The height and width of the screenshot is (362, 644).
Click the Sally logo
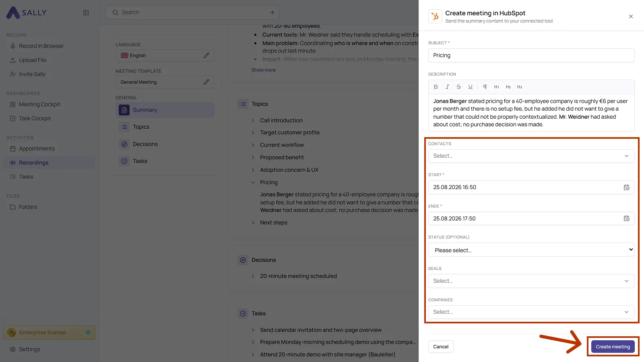pos(27,12)
